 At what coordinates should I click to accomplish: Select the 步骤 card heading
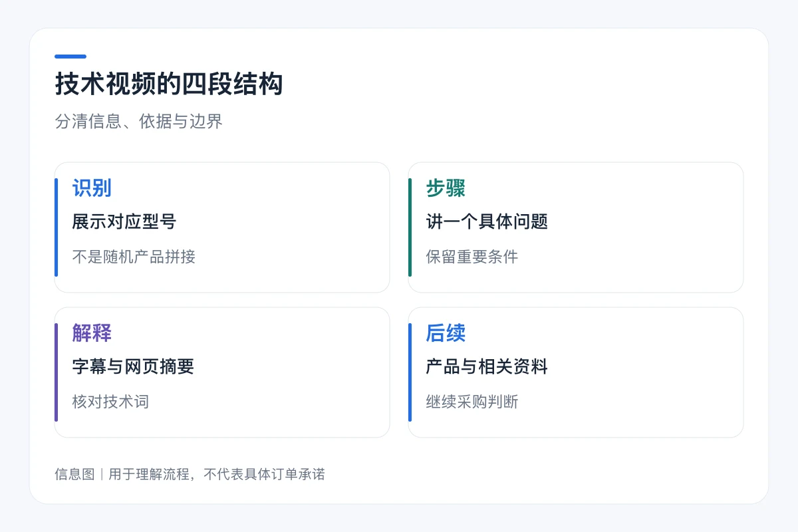(446, 188)
